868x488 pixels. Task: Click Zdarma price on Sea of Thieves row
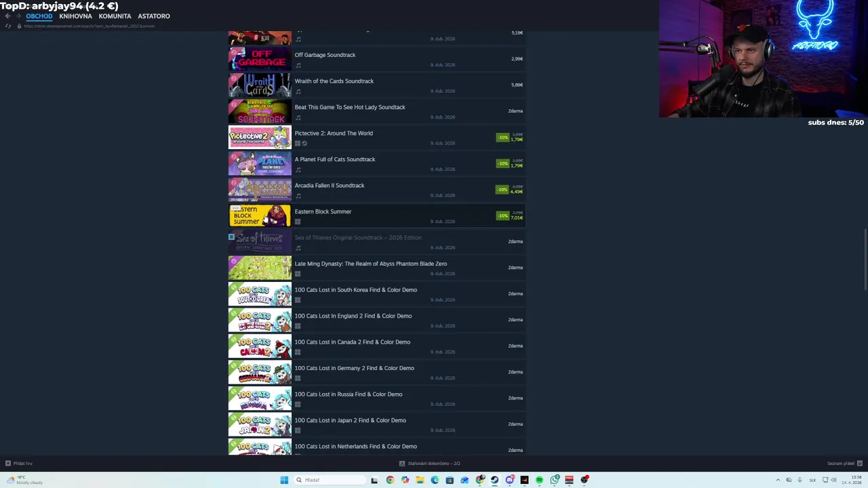(x=515, y=241)
